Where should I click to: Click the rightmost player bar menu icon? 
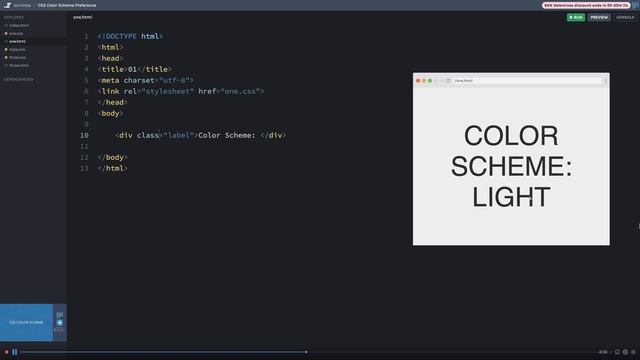pyautogui.click(x=633, y=352)
